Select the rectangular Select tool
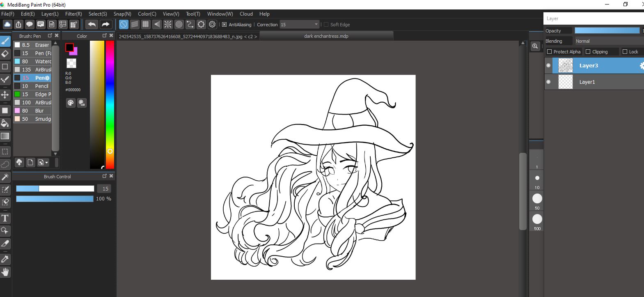 (x=5, y=152)
